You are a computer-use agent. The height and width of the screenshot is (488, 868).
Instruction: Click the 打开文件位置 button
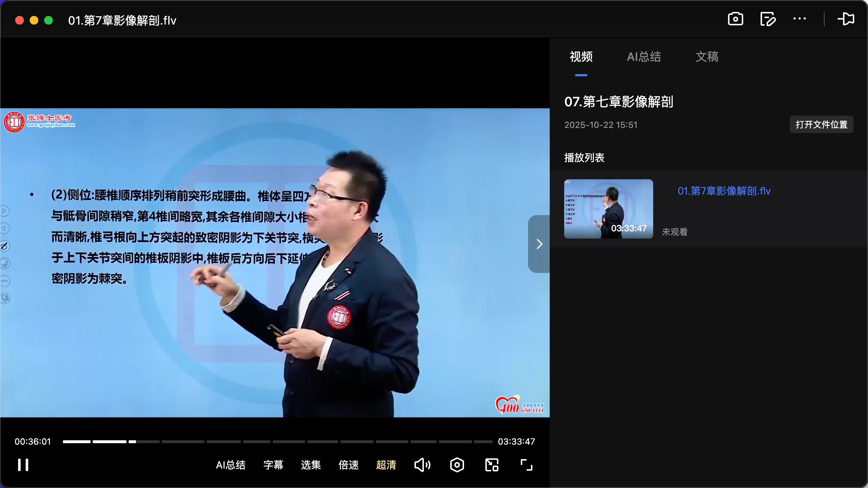coord(821,124)
